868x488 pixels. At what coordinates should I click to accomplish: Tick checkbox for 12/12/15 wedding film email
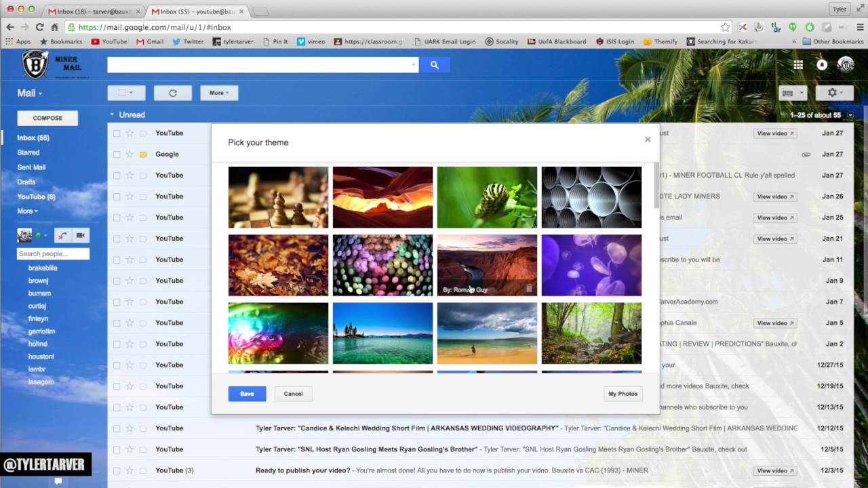pos(117,428)
